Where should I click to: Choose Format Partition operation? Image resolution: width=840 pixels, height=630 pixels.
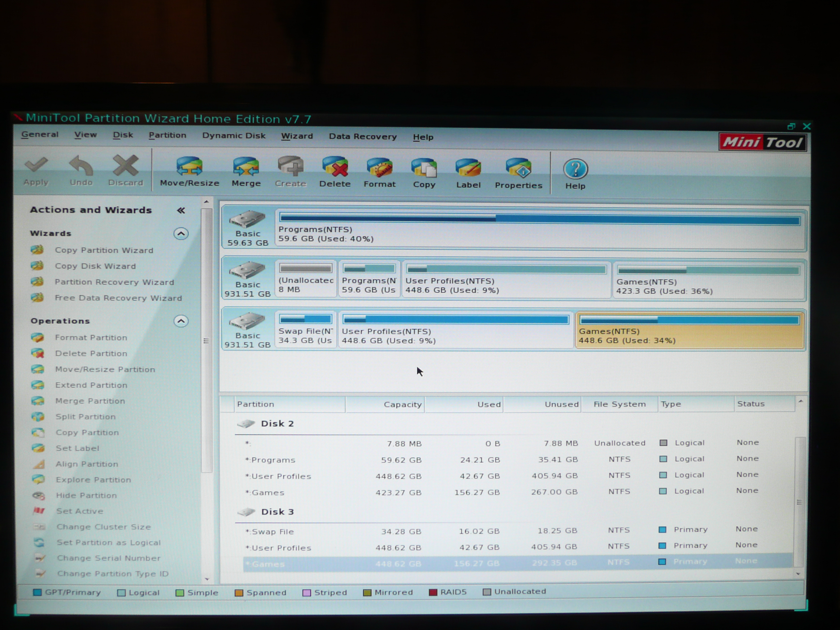click(x=91, y=338)
